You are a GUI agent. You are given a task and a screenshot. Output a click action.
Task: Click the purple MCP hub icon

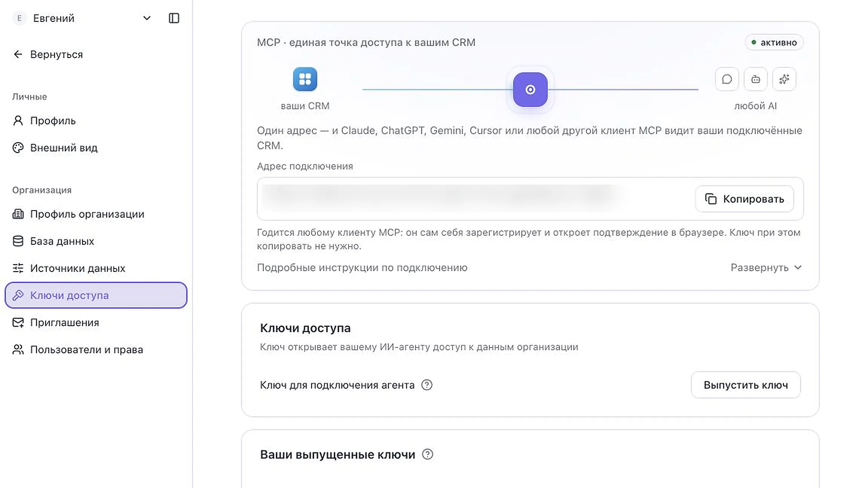pyautogui.click(x=530, y=90)
